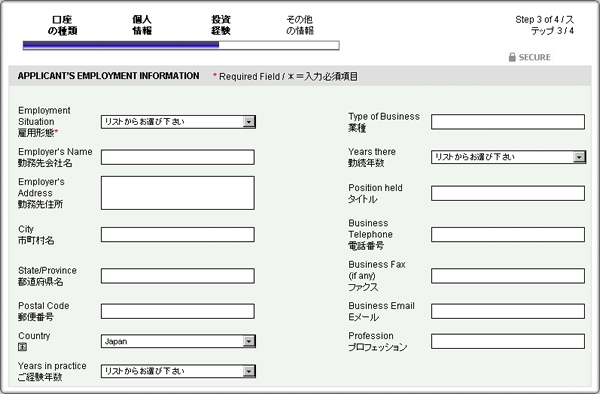Click the step progress bar
Image resolution: width=600 pixels, height=394 pixels.
(x=181, y=46)
